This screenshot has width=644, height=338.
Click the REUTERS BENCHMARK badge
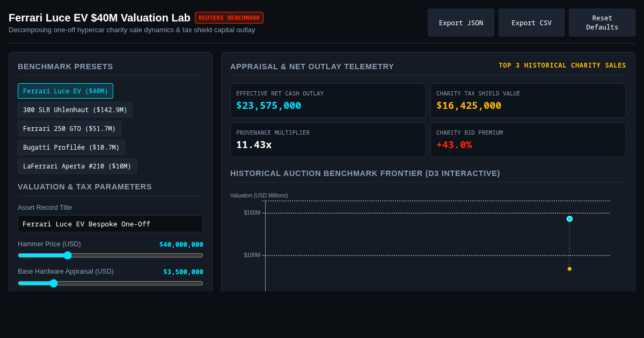point(229,18)
